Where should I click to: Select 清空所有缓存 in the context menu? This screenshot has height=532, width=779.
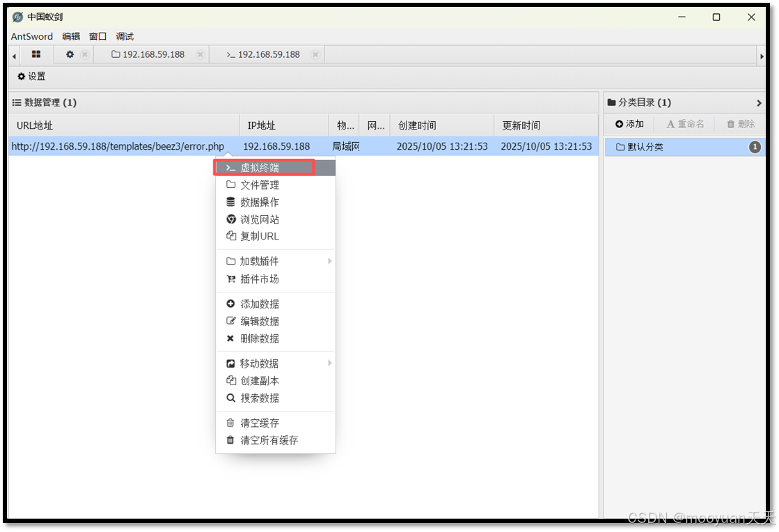tap(276, 441)
